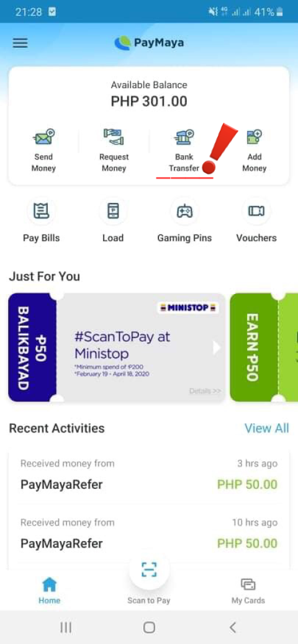Open the Request Money option

point(114,150)
